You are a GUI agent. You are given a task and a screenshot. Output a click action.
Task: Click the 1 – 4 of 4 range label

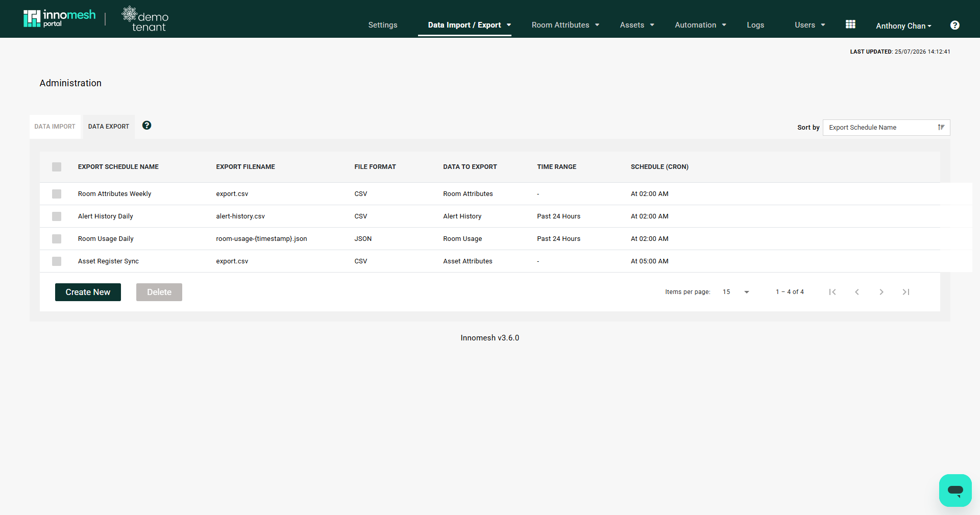(x=790, y=292)
